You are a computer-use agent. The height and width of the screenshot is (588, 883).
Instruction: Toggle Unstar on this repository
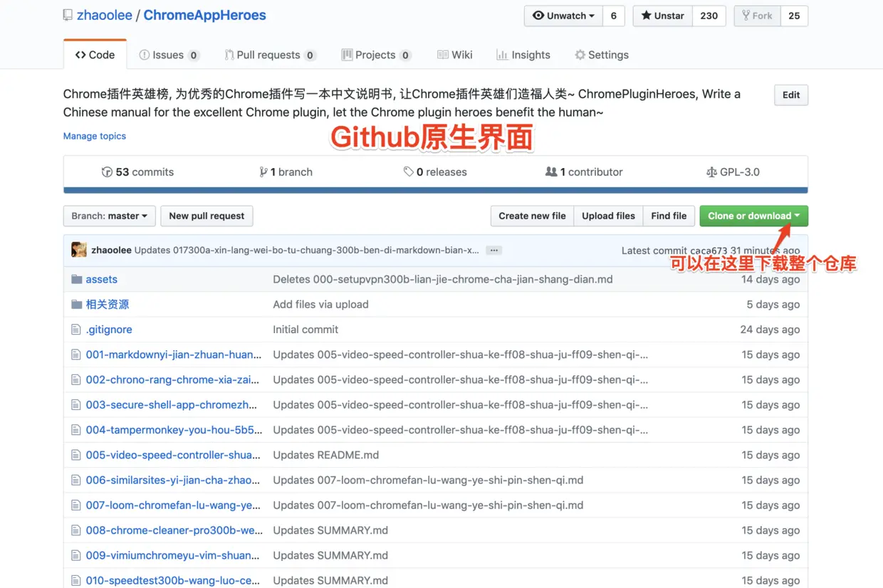(662, 16)
